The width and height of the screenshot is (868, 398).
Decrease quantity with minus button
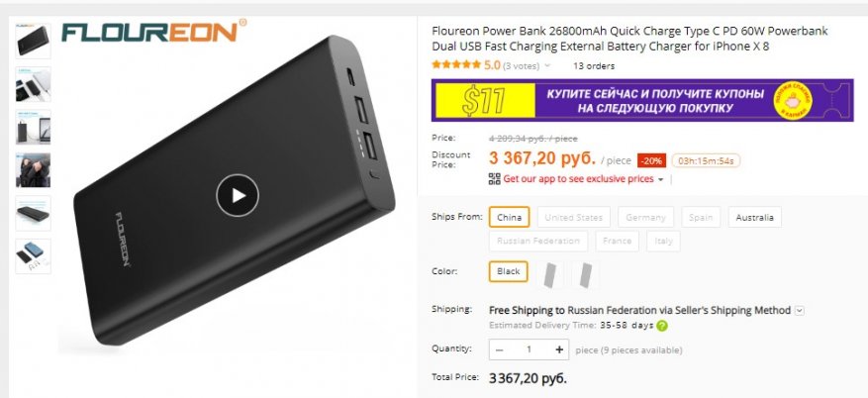(x=499, y=349)
